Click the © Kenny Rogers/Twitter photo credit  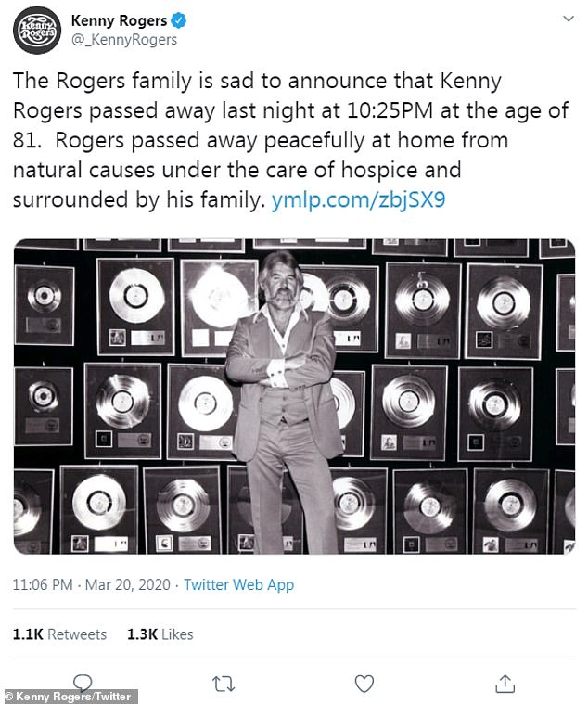click(70, 696)
